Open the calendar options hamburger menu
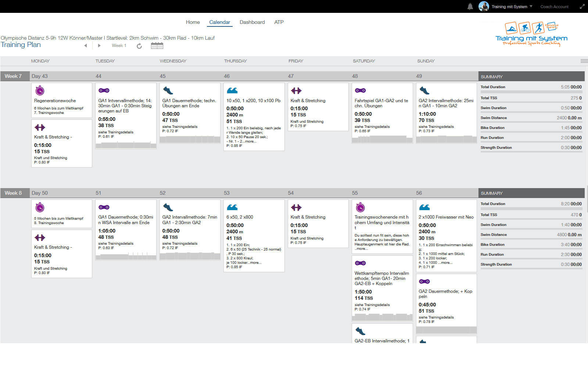The width and height of the screenshot is (588, 392). (584, 61)
